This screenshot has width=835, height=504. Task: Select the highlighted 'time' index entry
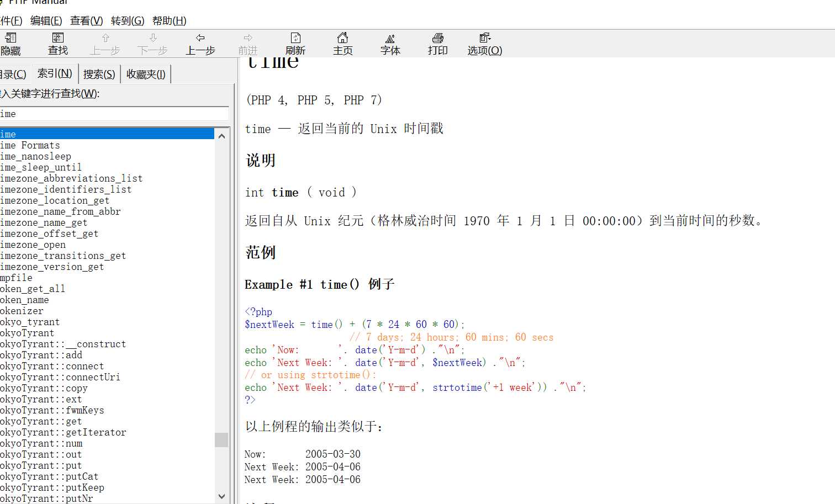pyautogui.click(x=107, y=134)
